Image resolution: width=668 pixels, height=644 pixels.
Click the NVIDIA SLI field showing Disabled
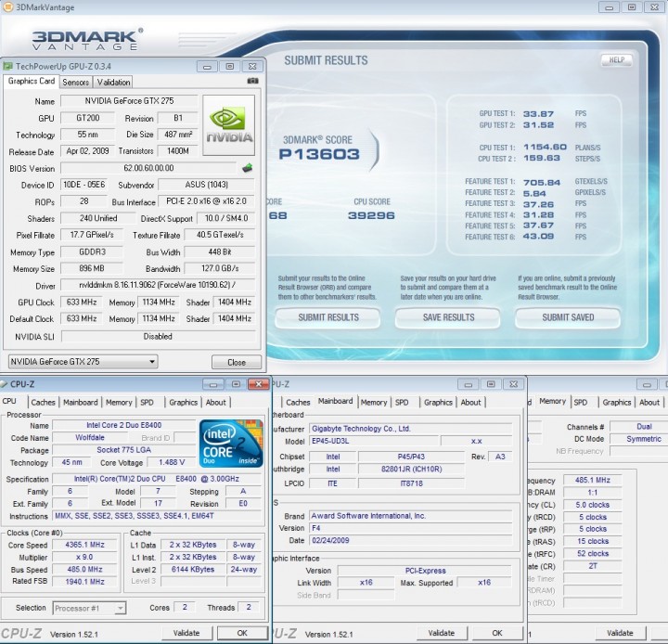click(x=158, y=337)
